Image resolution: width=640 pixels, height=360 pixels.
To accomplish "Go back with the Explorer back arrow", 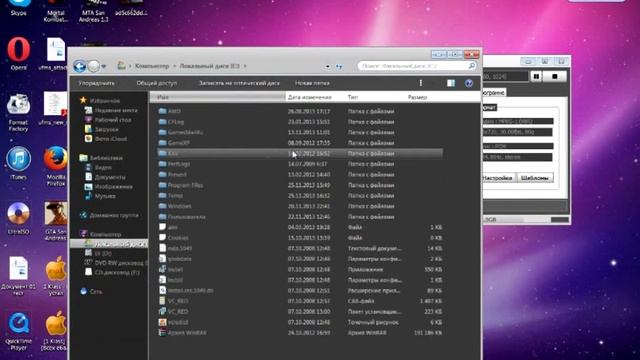I will [80, 66].
